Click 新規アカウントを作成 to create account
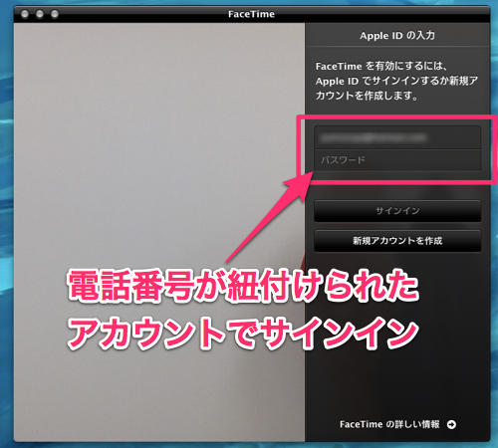498x448 pixels. 397,241
